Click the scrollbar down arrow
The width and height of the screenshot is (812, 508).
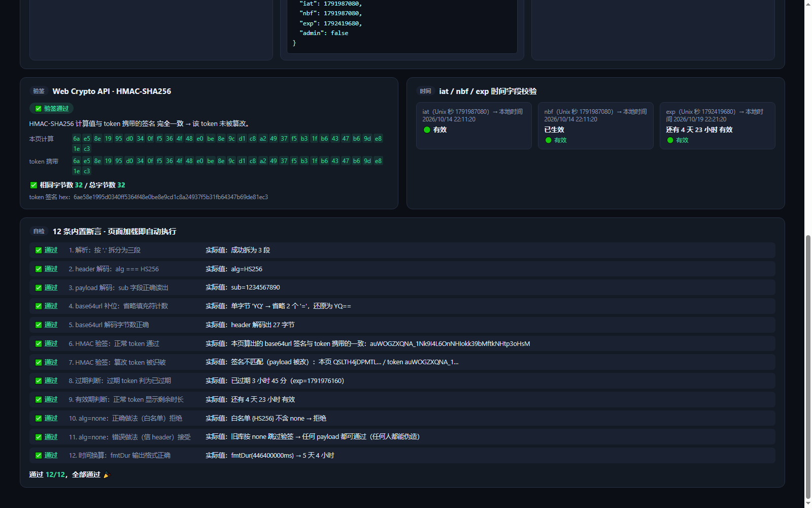click(808, 504)
